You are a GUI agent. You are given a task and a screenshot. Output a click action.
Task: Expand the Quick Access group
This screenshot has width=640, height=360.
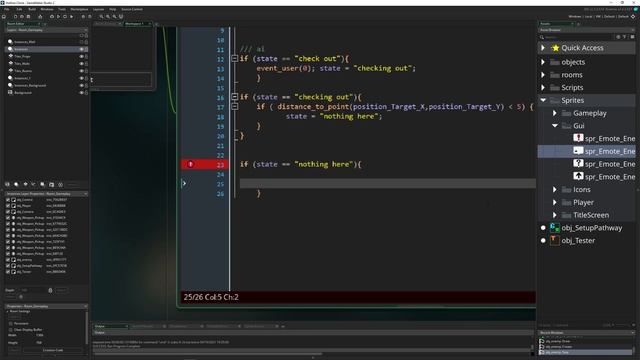[543, 48]
